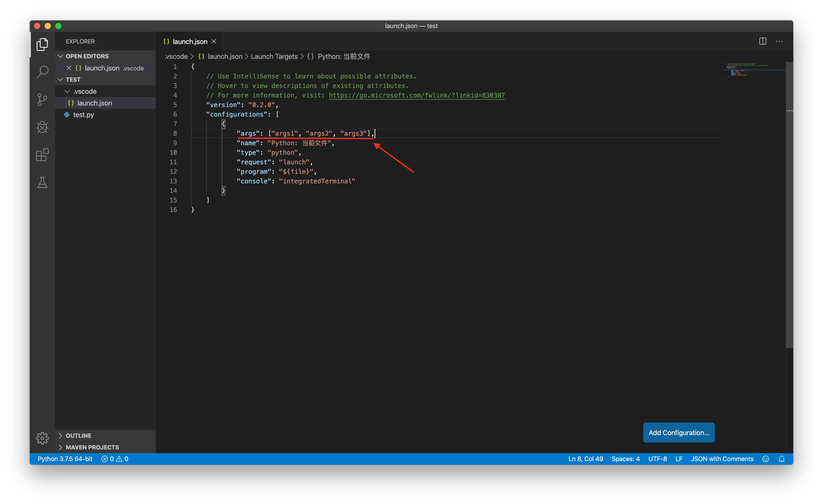
Task: Click the Add Configuration... button
Action: click(679, 432)
